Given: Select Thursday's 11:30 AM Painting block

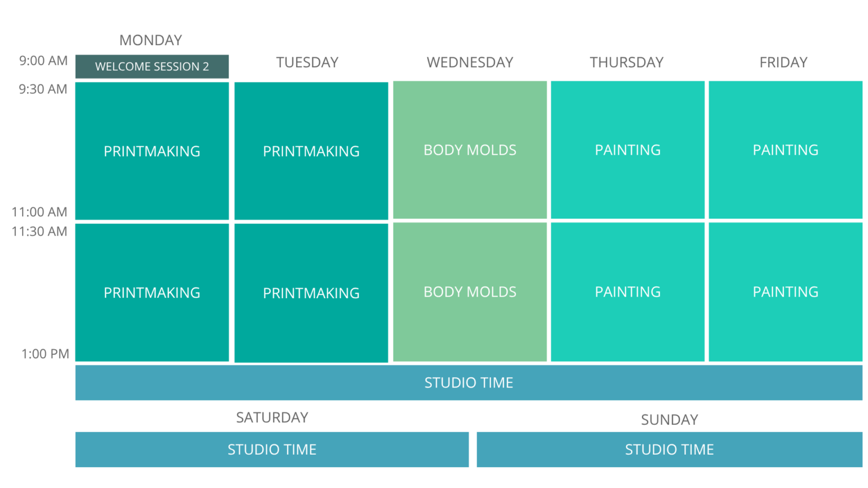Looking at the screenshot, I should [x=628, y=291].
